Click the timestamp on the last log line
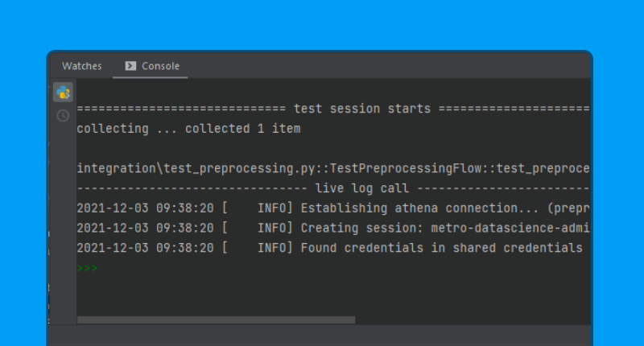The width and height of the screenshot is (644, 346). [146, 248]
